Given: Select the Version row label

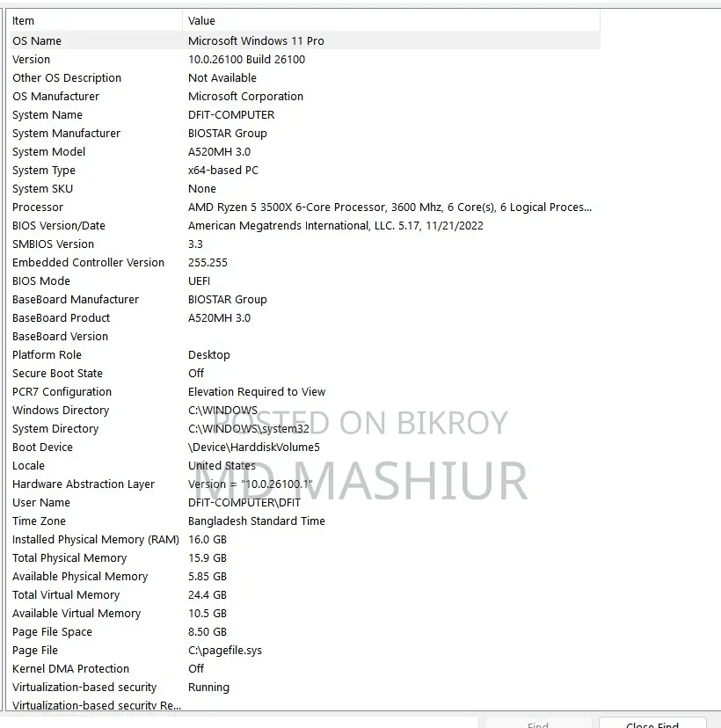Looking at the screenshot, I should click(x=31, y=60).
